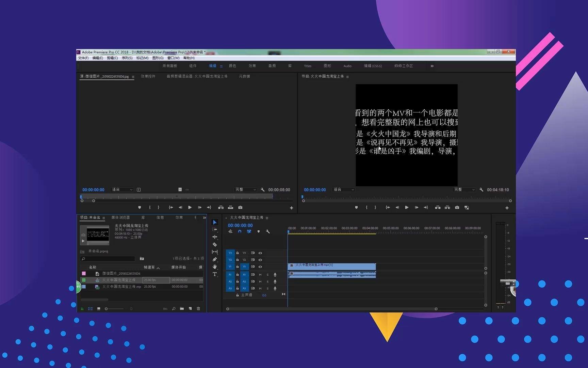Open Source monitor wrench settings
Viewport: 588px width, 368px height.
pos(262,190)
